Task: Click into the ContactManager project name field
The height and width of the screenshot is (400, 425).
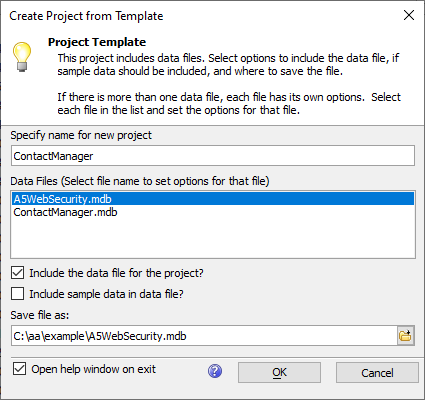Action: coord(213,156)
